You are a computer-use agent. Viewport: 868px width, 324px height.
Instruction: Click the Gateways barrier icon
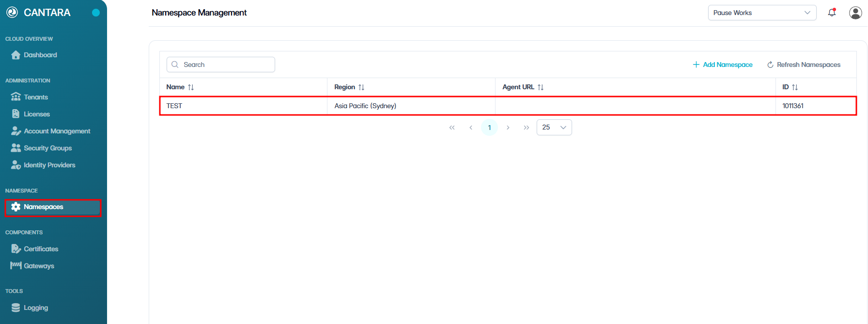point(16,265)
